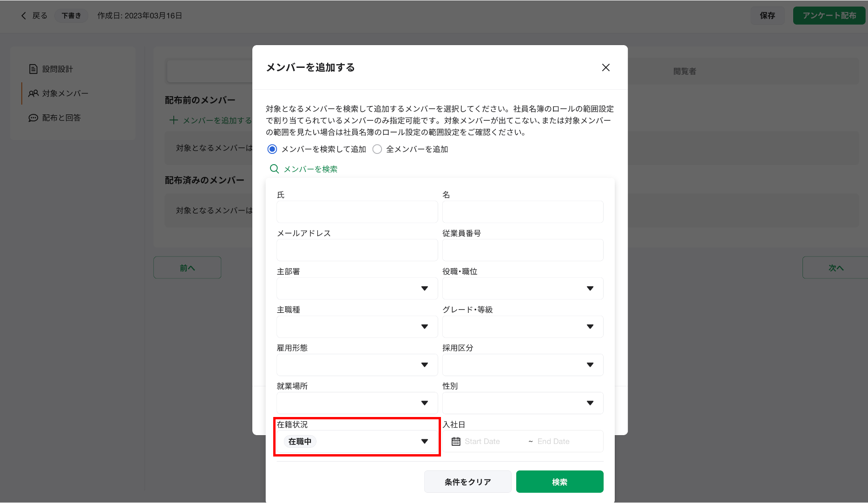Click the calendar icon in 入社日 field
Image resolution: width=868 pixels, height=503 pixels.
pos(456,441)
